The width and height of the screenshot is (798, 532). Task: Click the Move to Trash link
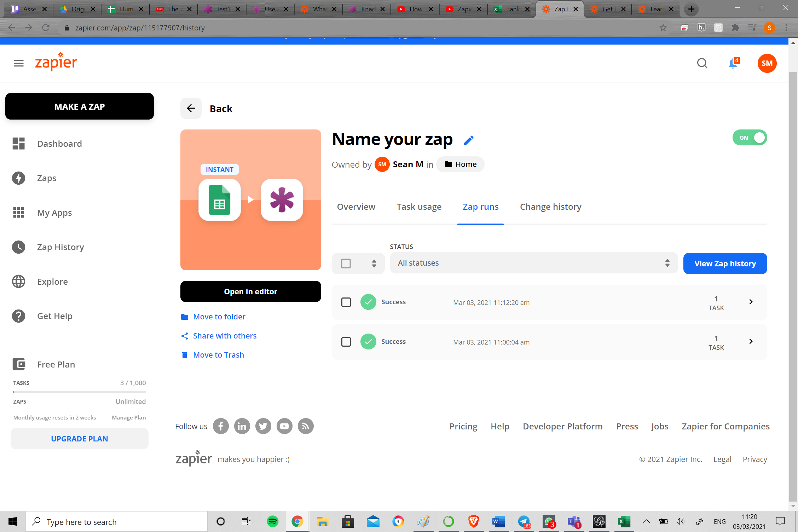[213, 355]
